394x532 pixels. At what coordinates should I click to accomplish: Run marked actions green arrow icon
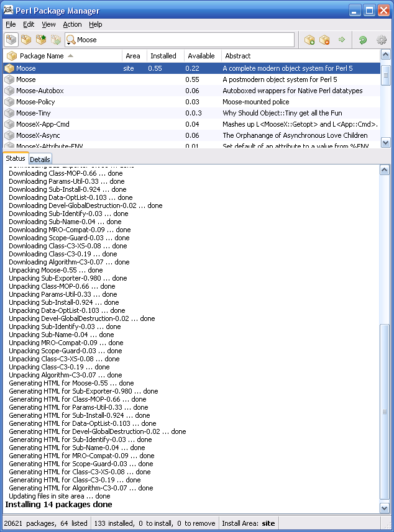click(342, 40)
